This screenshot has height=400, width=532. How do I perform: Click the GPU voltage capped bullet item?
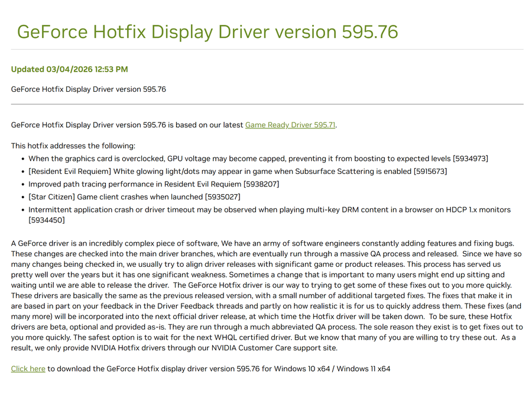[236, 159]
